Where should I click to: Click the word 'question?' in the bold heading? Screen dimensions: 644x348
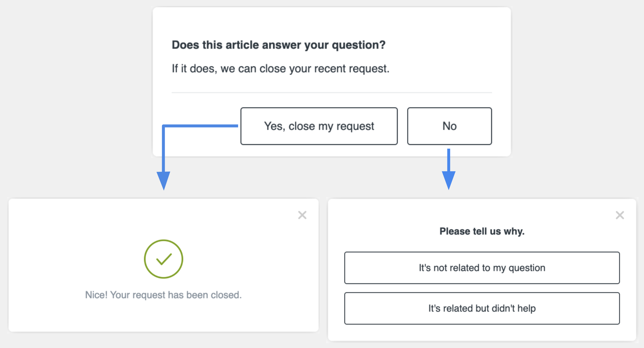(359, 45)
